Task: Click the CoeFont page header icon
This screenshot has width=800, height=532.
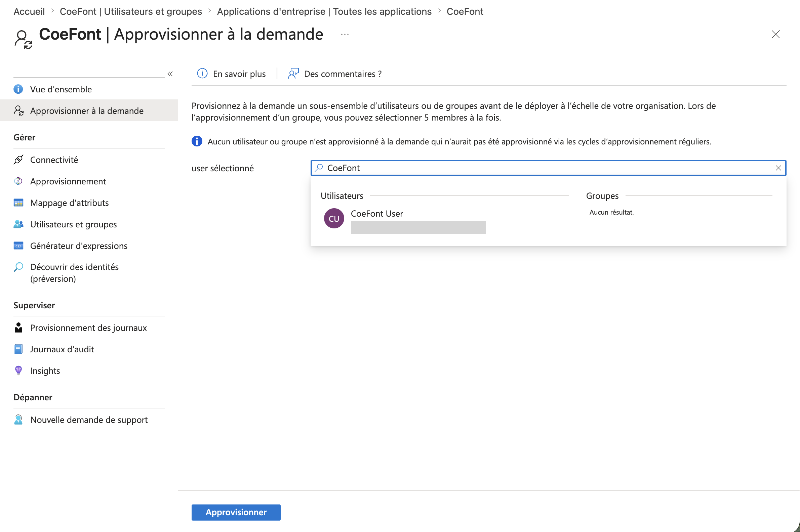Action: point(24,39)
